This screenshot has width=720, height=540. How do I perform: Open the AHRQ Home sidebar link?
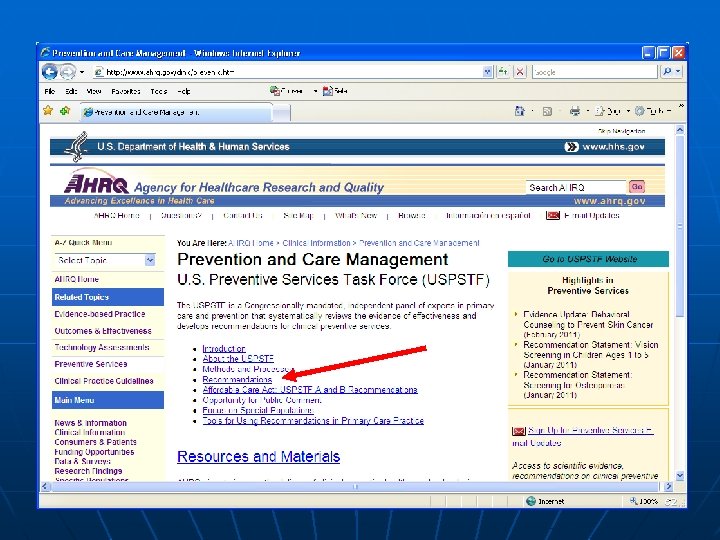click(76, 279)
